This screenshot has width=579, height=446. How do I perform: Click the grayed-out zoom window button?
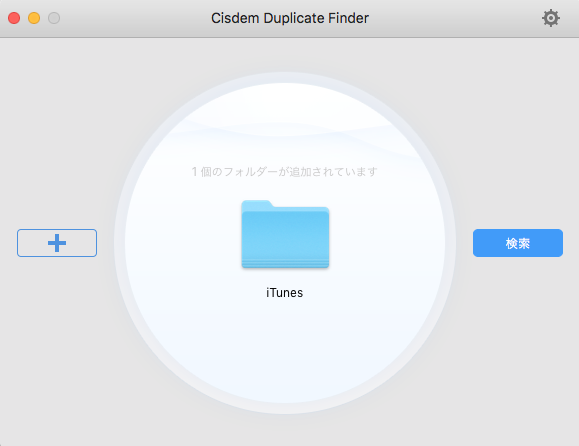pos(54,18)
